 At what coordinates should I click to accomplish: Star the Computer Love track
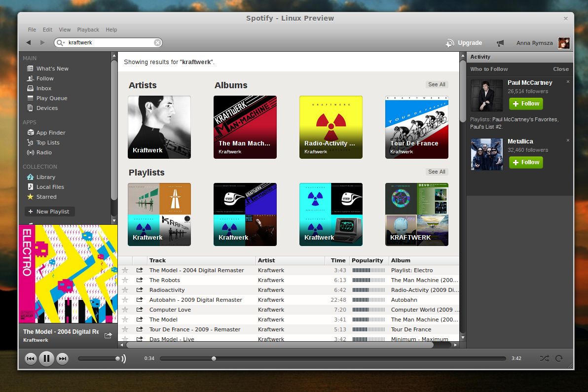pos(125,310)
